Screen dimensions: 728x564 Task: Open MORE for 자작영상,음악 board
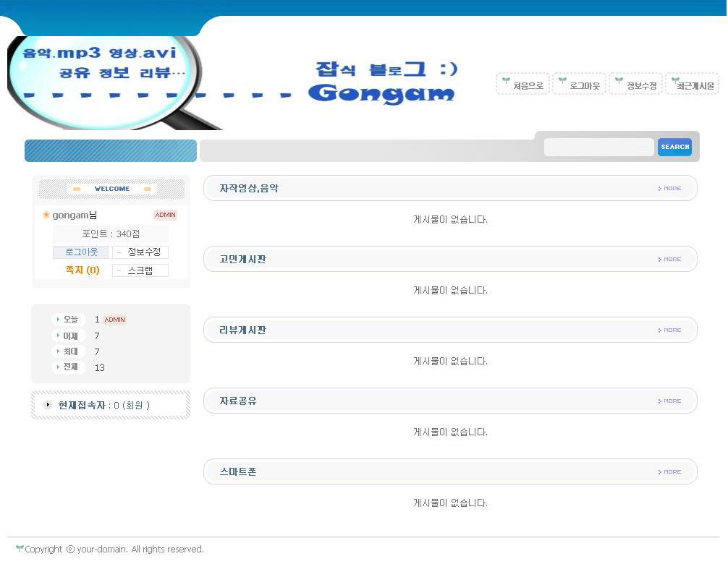(670, 189)
